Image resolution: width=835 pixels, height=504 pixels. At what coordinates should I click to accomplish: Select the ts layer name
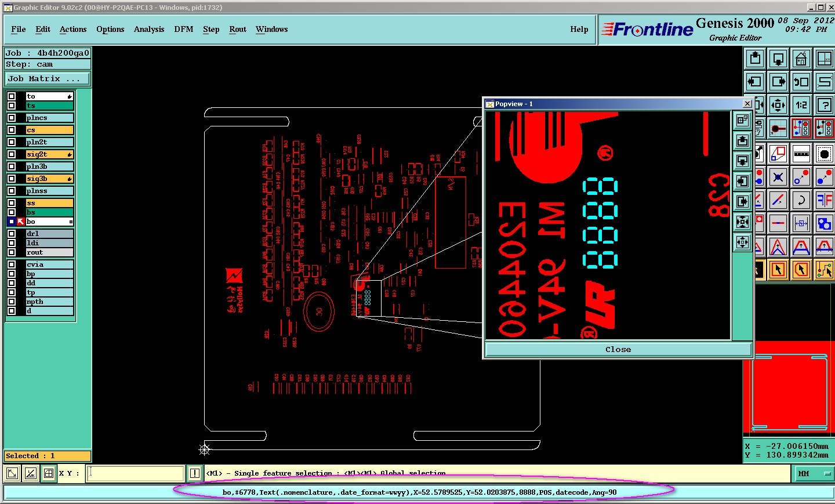[x=50, y=106]
